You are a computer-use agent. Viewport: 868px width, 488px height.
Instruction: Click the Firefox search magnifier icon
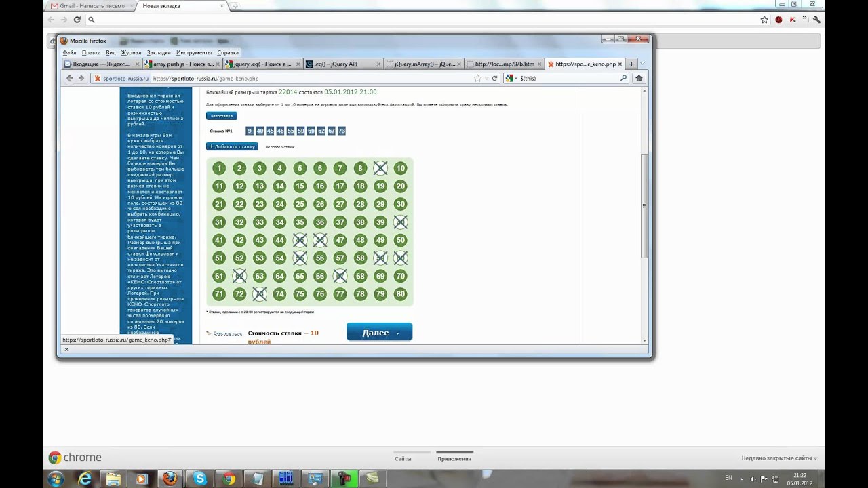point(624,78)
